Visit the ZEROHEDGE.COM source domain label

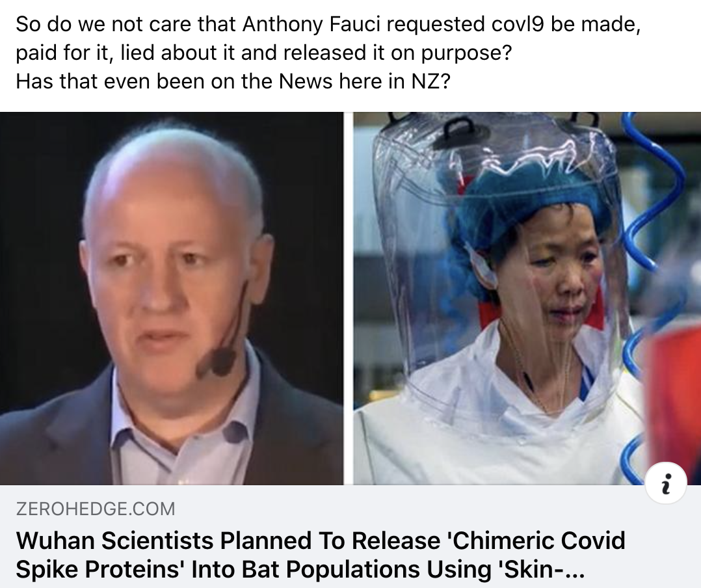click(x=96, y=509)
